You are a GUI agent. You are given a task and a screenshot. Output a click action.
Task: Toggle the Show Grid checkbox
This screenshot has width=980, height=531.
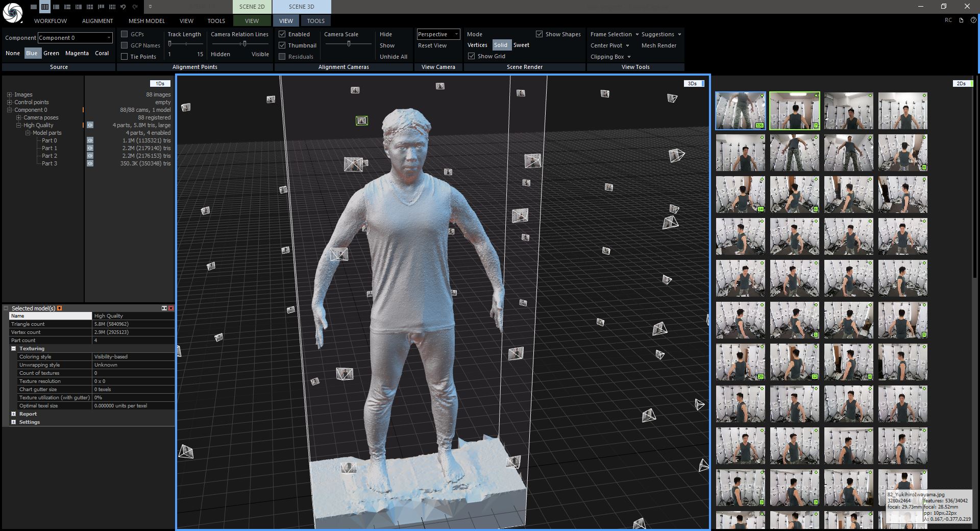click(x=471, y=56)
